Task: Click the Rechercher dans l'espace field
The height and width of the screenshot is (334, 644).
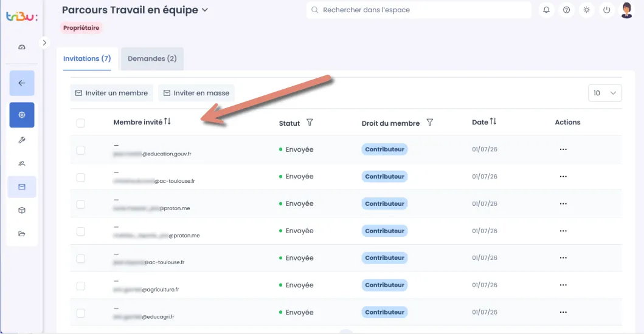Action: coord(418,10)
